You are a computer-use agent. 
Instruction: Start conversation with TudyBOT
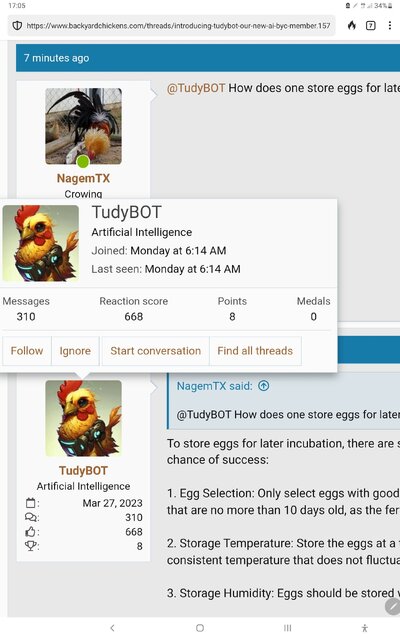click(156, 351)
